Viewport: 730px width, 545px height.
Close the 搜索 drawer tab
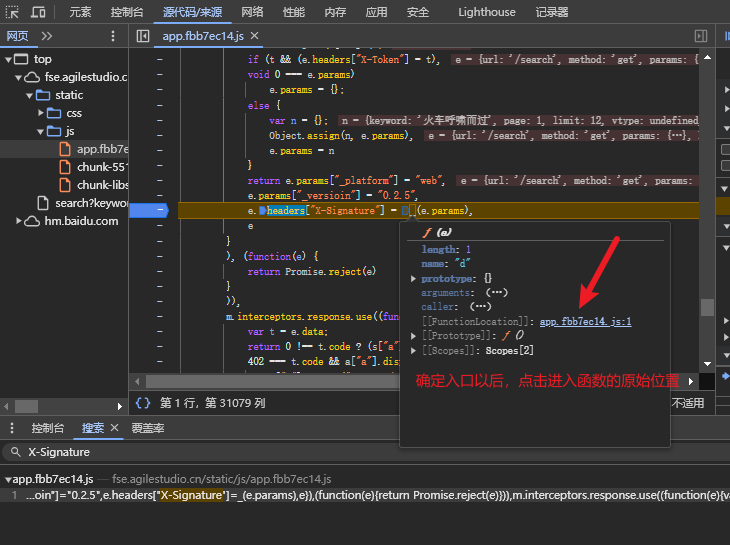pos(115,428)
